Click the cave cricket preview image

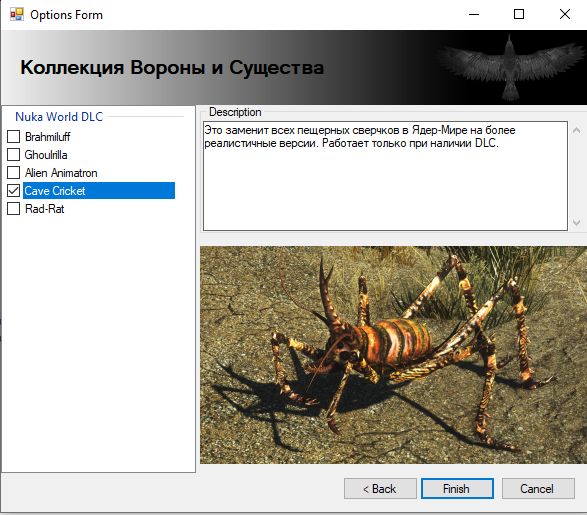click(x=393, y=355)
